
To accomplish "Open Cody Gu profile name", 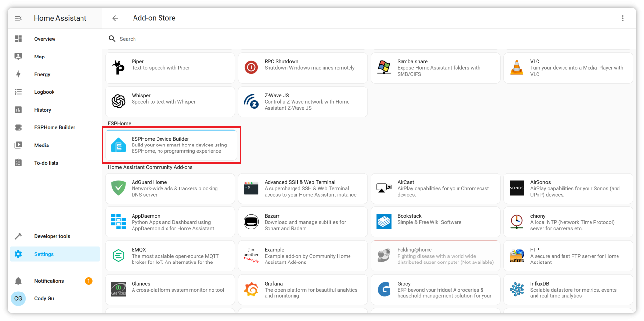I will coord(44,299).
